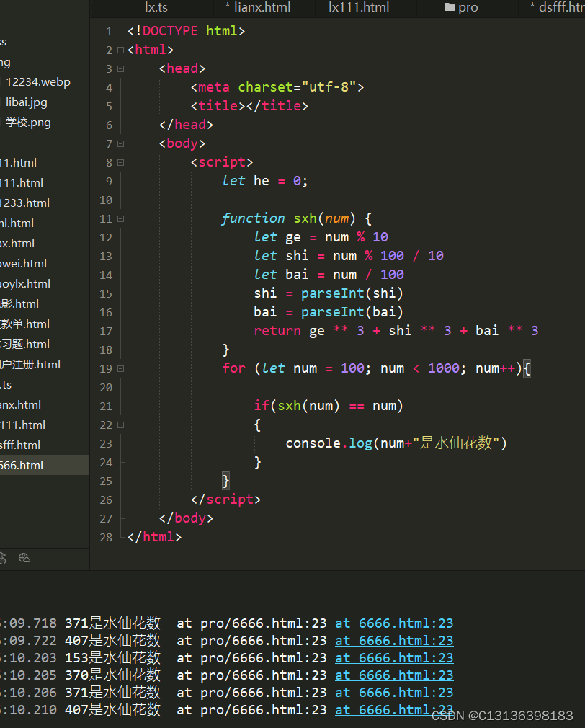
Task: Open 学校.png in the file tree
Action: coord(28,123)
